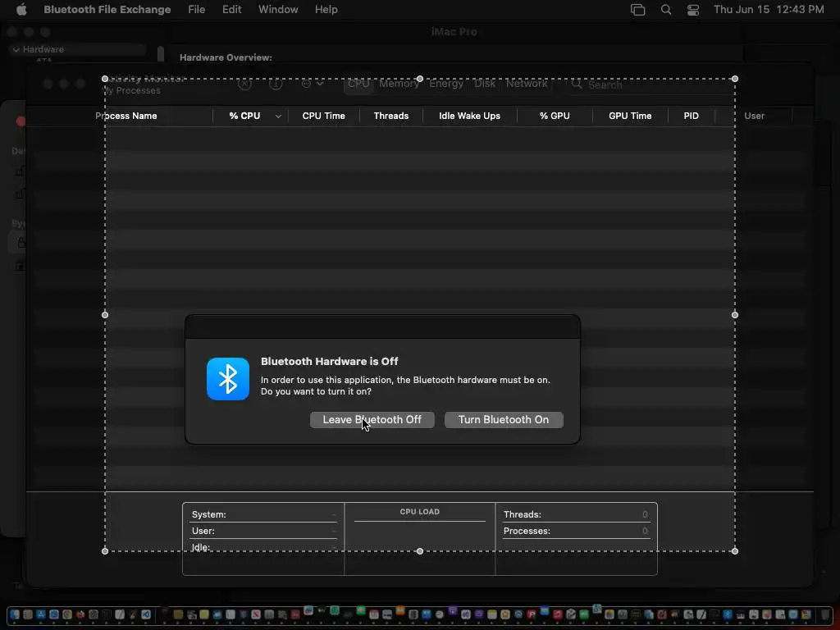
Task: Sort by the Threads column header
Action: pos(391,116)
